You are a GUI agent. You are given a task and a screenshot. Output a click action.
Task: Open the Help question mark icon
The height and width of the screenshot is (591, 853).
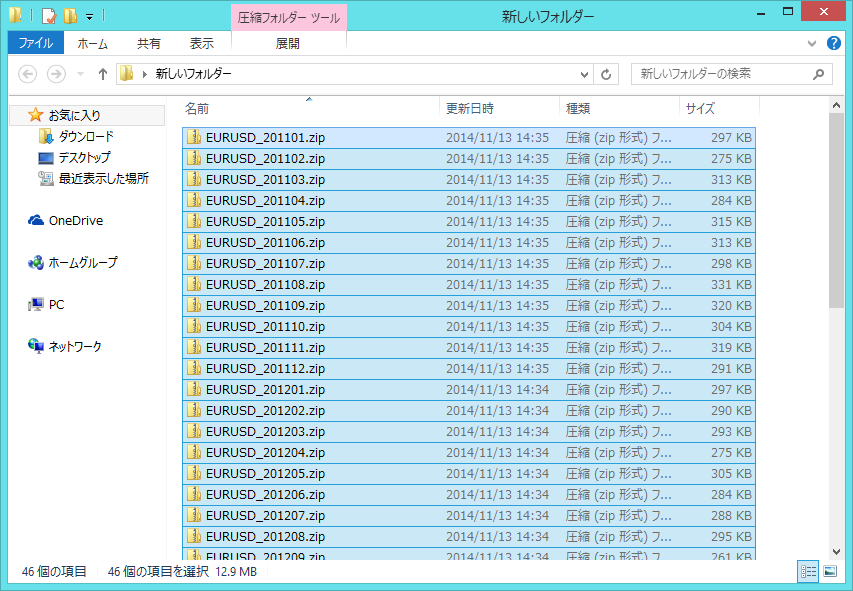tap(833, 44)
